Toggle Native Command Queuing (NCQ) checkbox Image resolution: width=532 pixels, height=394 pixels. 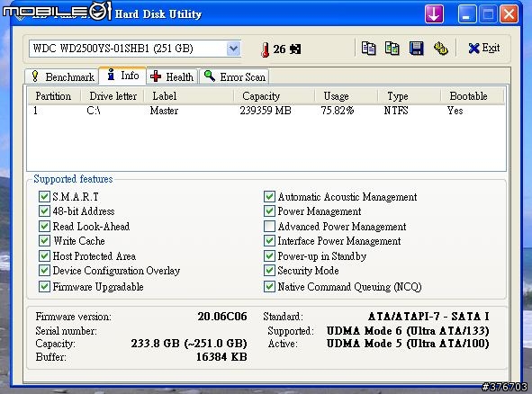269,287
